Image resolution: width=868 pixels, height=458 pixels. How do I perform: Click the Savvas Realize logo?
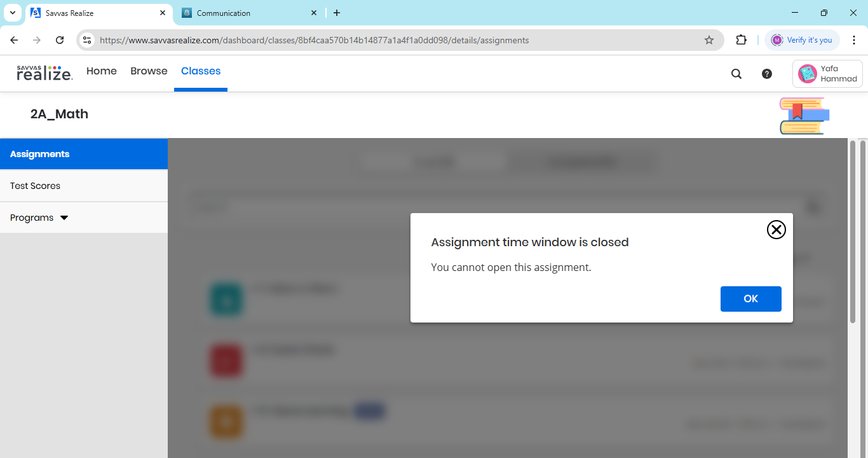coord(44,73)
